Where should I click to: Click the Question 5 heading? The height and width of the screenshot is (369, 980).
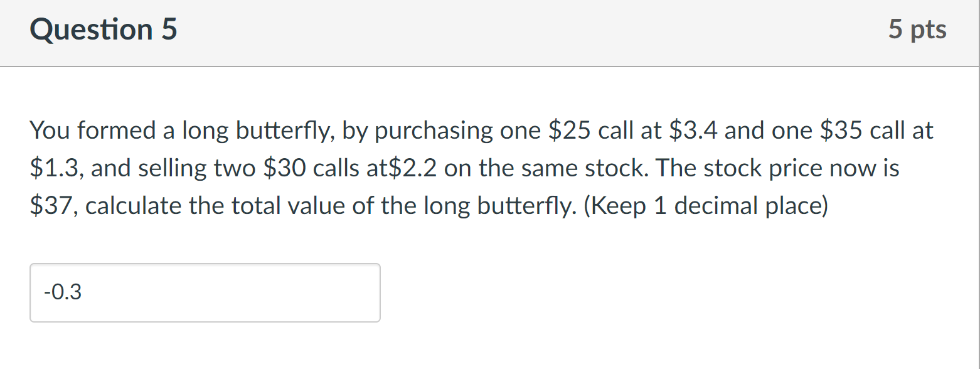click(104, 29)
